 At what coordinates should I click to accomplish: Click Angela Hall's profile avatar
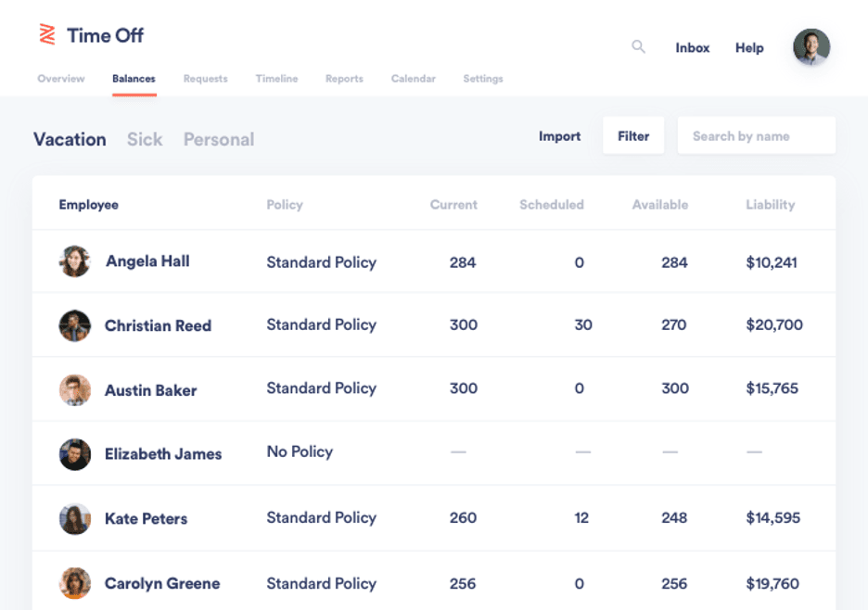pyautogui.click(x=74, y=261)
